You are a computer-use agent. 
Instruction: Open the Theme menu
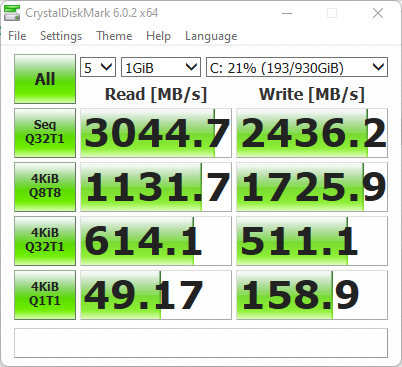[114, 36]
